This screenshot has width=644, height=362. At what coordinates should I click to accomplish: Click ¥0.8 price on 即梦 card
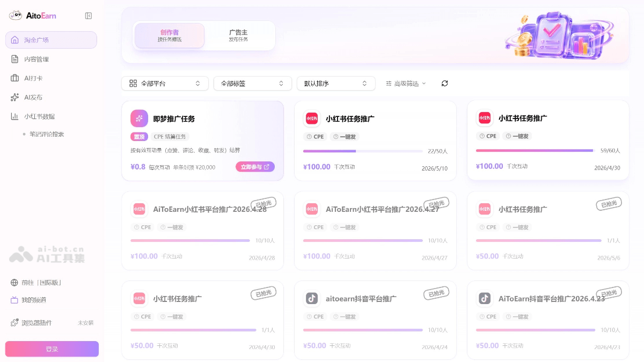pyautogui.click(x=138, y=167)
